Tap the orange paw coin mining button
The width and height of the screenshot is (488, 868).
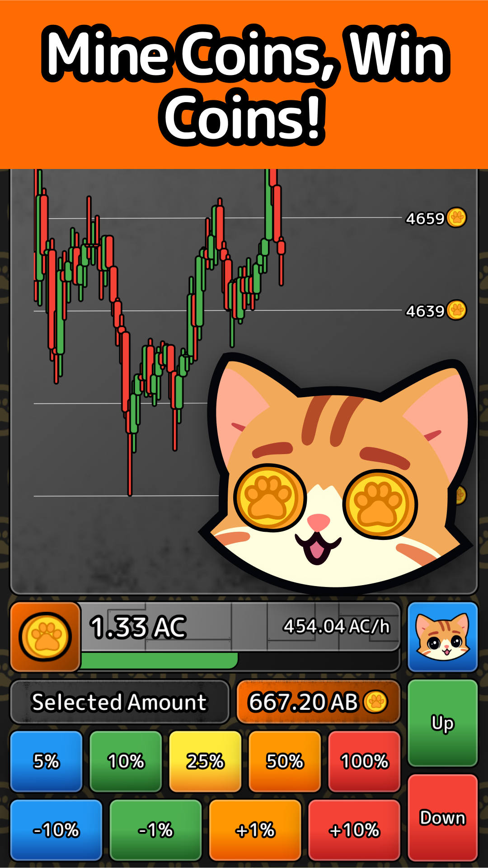(45, 637)
